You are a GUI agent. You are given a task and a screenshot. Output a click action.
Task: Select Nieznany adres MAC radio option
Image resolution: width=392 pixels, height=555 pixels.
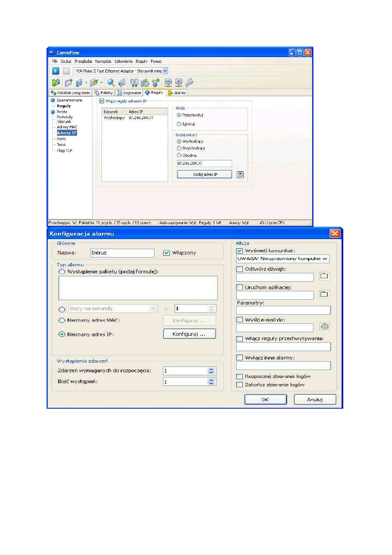click(62, 320)
